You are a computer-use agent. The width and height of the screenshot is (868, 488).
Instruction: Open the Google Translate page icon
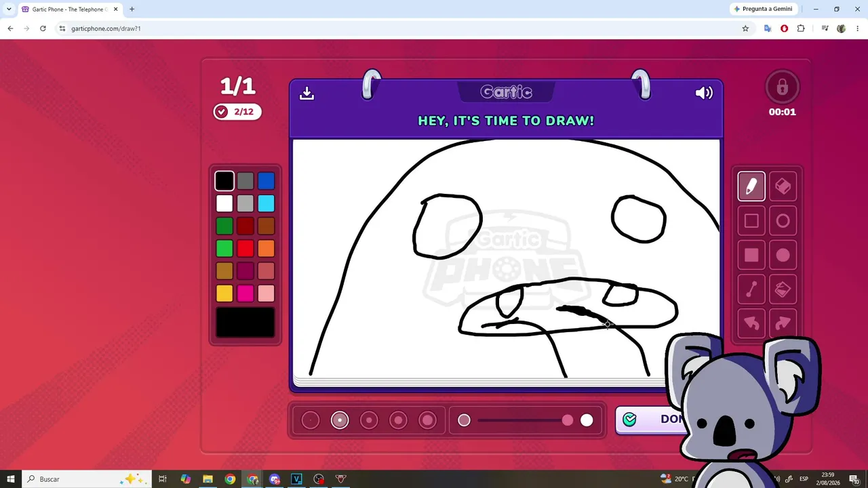(768, 28)
